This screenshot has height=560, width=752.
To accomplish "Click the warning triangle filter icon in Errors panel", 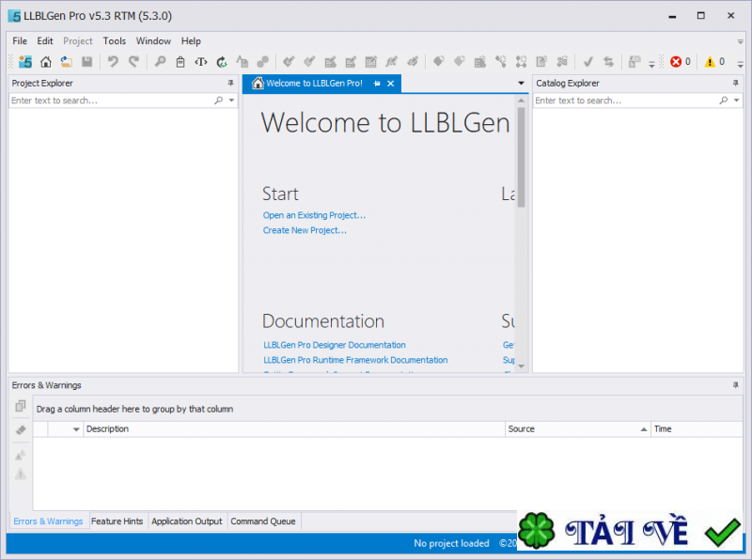I will coord(20,474).
